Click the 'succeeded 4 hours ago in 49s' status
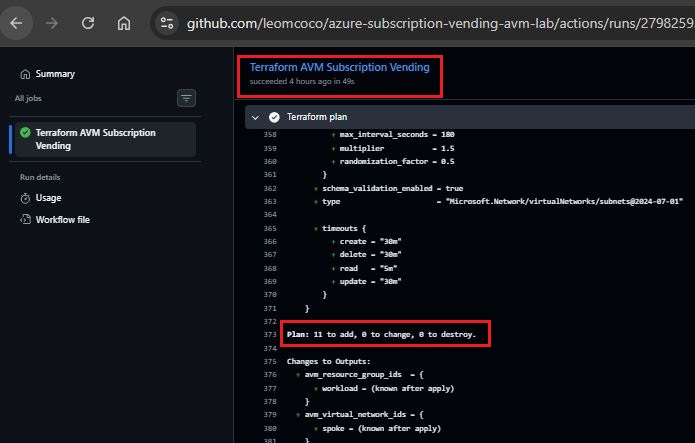 (x=302, y=82)
